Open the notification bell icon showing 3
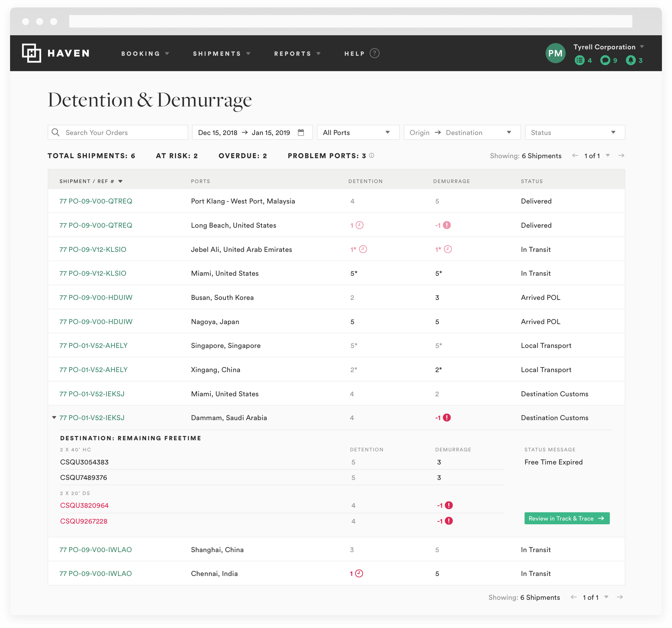The width and height of the screenshot is (672, 628). pos(630,60)
